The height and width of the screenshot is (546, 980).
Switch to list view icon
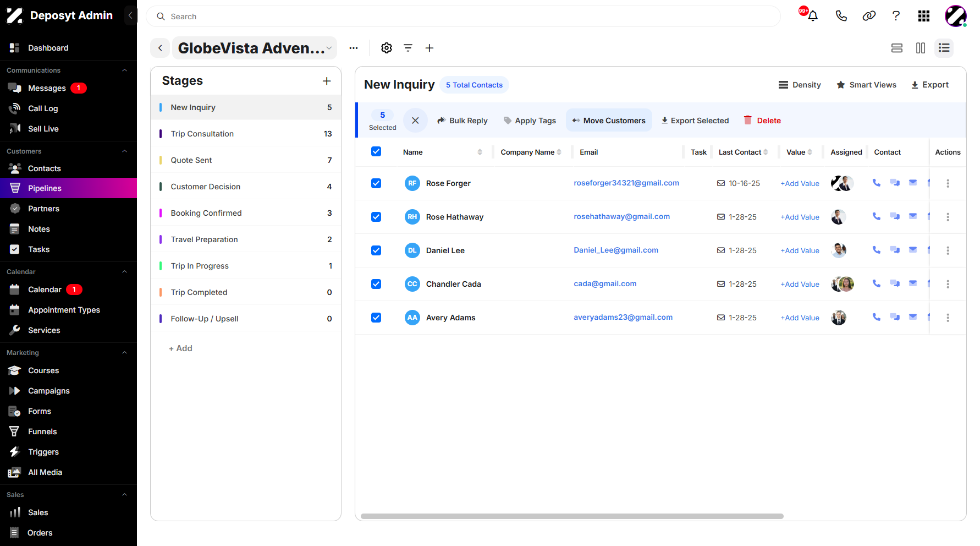click(x=944, y=48)
